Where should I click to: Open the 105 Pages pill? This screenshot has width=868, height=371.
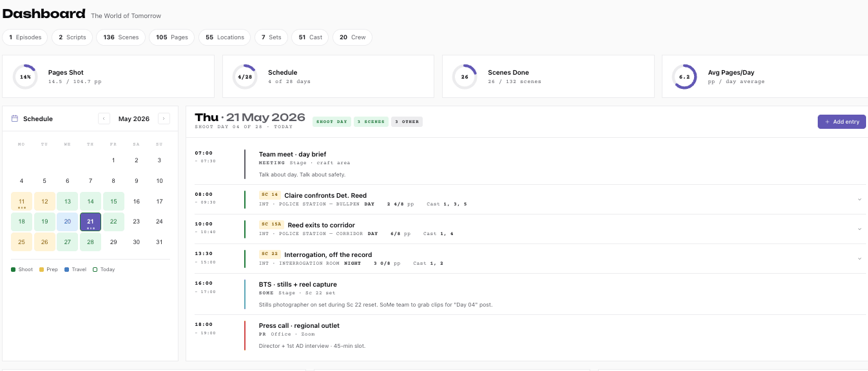172,37
